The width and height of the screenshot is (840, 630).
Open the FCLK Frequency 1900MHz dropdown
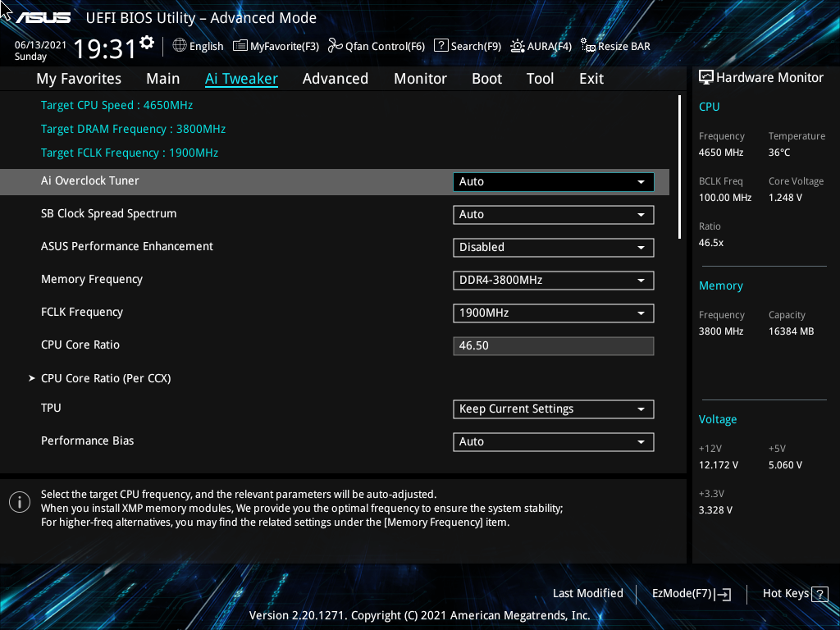click(554, 313)
